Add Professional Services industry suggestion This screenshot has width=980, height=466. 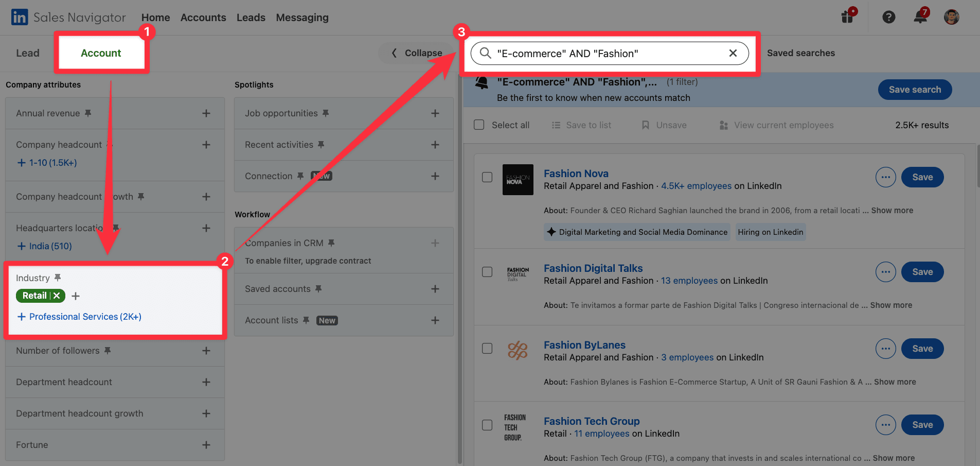(x=79, y=317)
